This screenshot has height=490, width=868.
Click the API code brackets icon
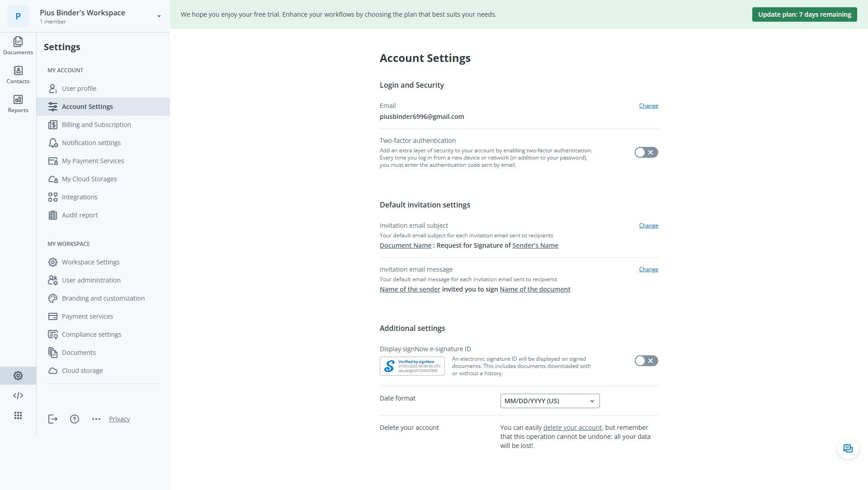click(x=18, y=396)
